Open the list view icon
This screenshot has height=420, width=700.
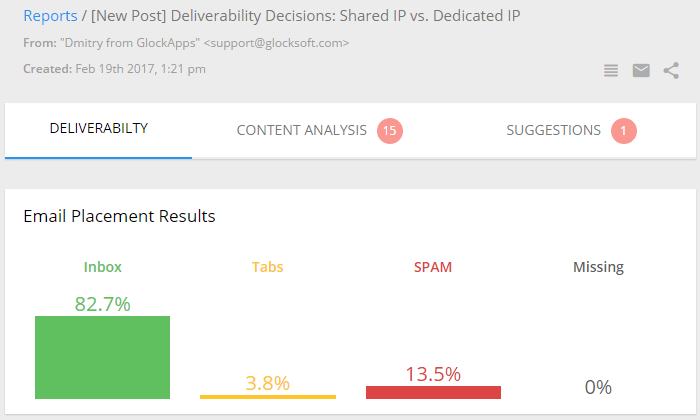(x=611, y=71)
